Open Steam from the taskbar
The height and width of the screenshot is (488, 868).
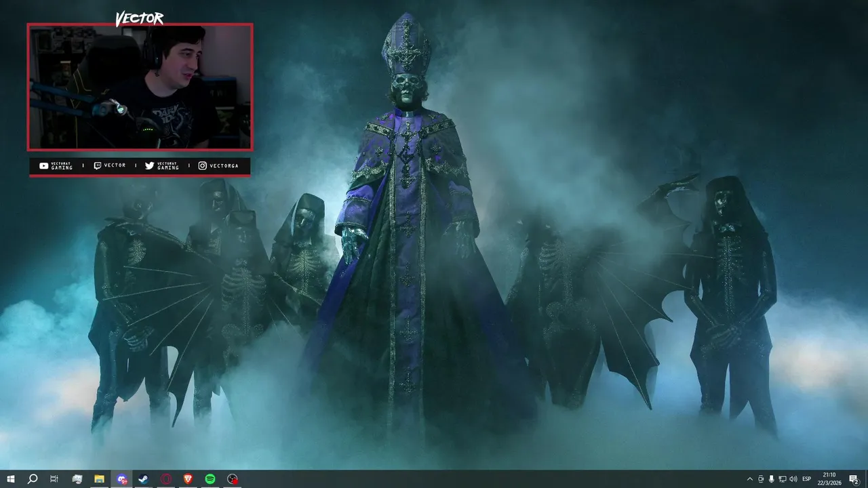(143, 479)
